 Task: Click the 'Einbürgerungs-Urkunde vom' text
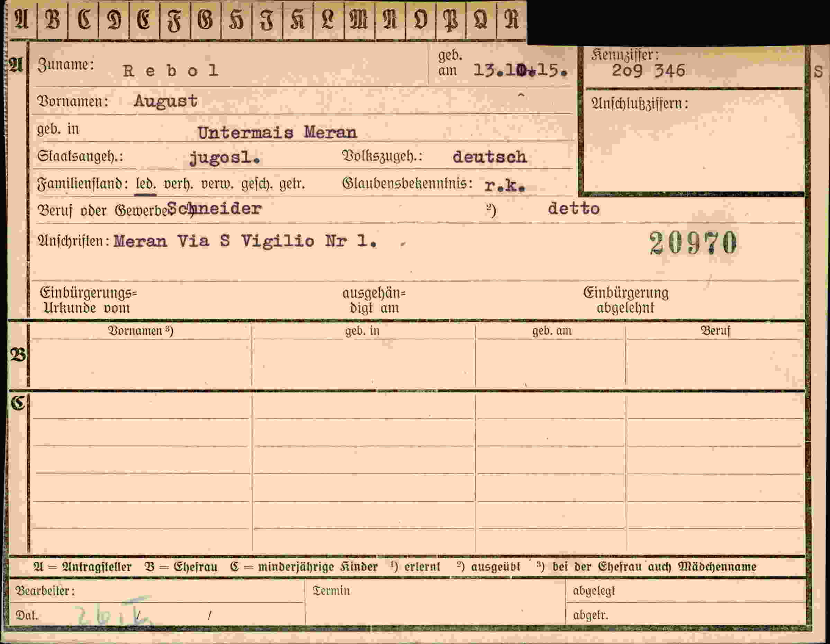(x=88, y=300)
